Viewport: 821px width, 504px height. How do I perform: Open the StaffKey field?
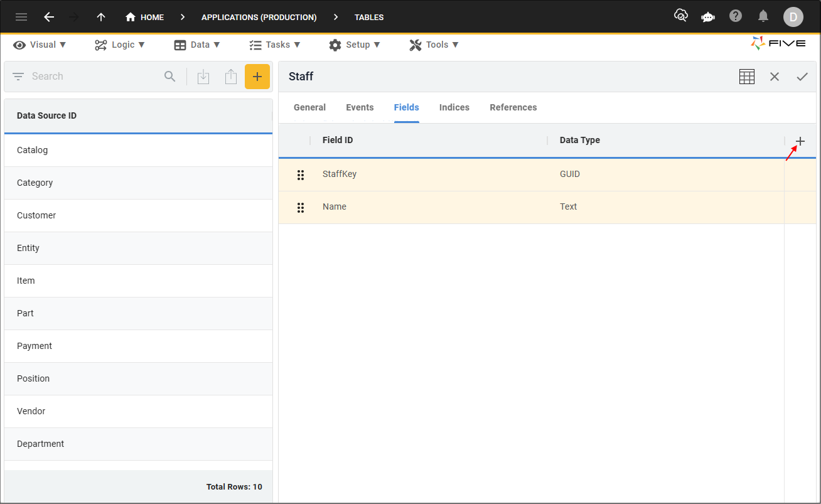pos(340,174)
